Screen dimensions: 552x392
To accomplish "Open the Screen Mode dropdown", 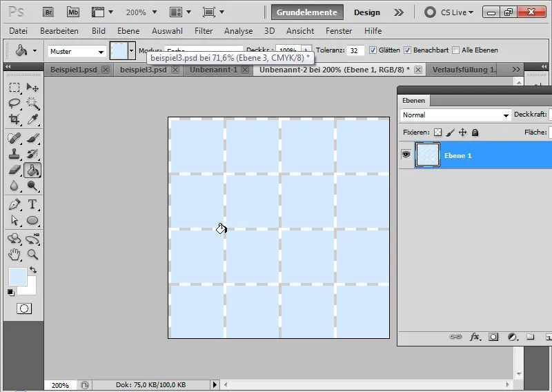I will pos(213,12).
